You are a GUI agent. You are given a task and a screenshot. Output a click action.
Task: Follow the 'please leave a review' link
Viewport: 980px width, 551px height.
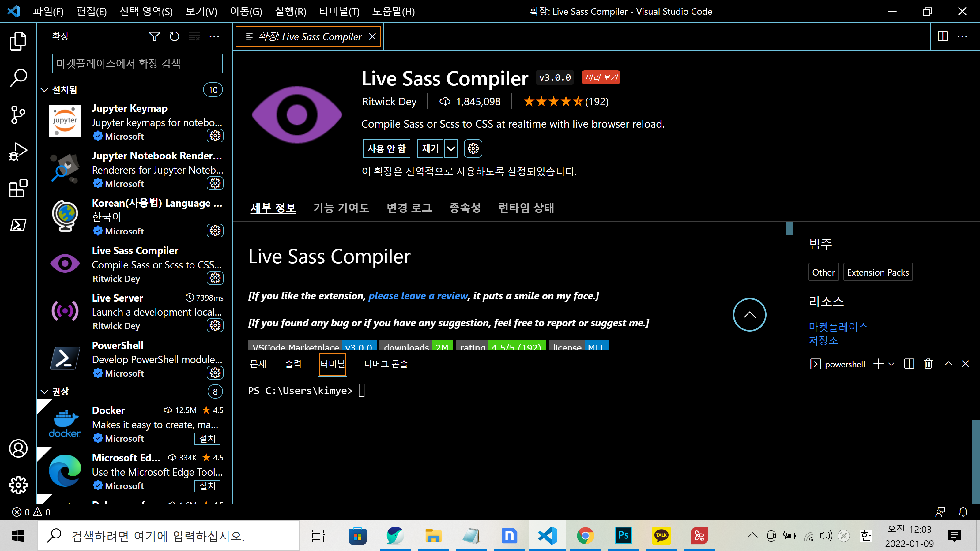click(x=418, y=296)
